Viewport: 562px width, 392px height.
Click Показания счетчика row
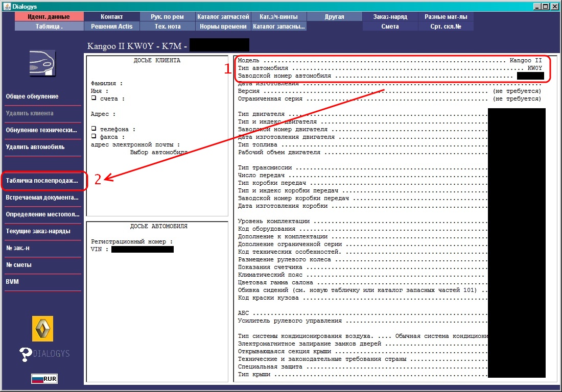pos(363,267)
